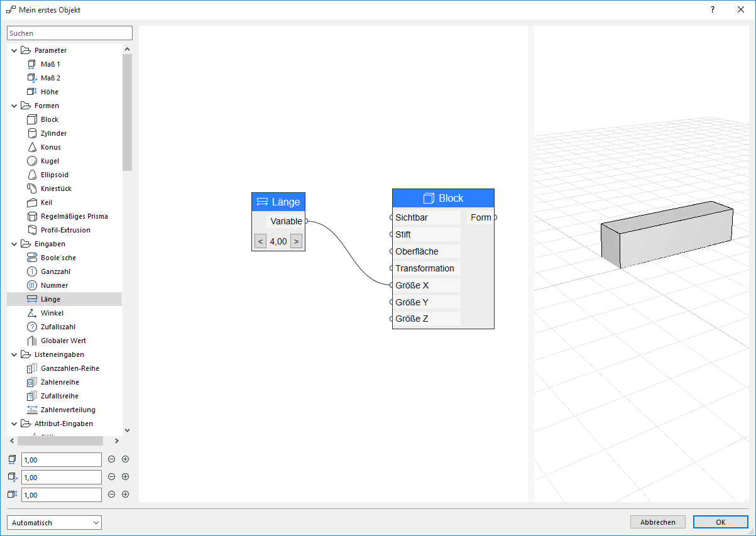Click the tree's vertical scrollbar up arrow

(x=127, y=49)
